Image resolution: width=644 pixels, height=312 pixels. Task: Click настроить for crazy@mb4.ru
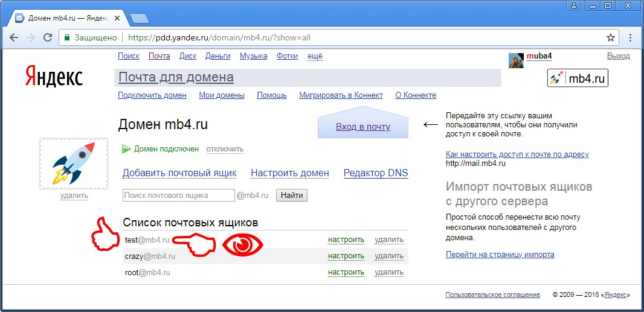point(346,256)
